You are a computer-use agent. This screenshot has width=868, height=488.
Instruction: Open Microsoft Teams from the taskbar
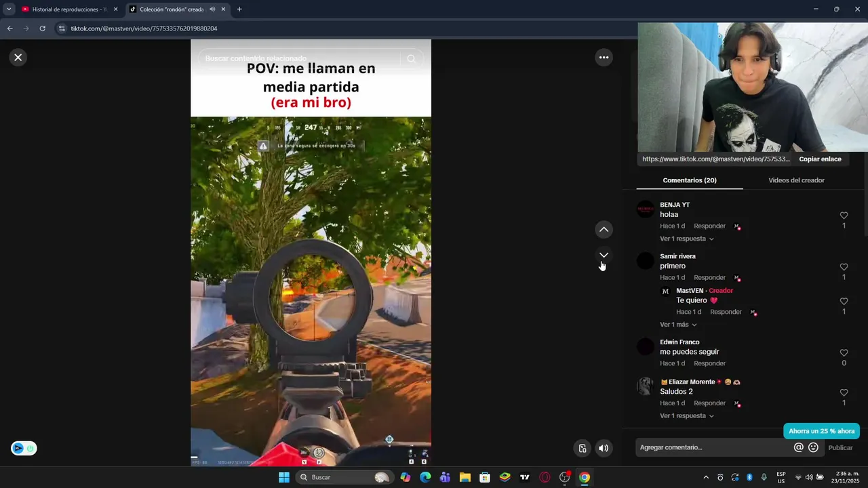445,477
